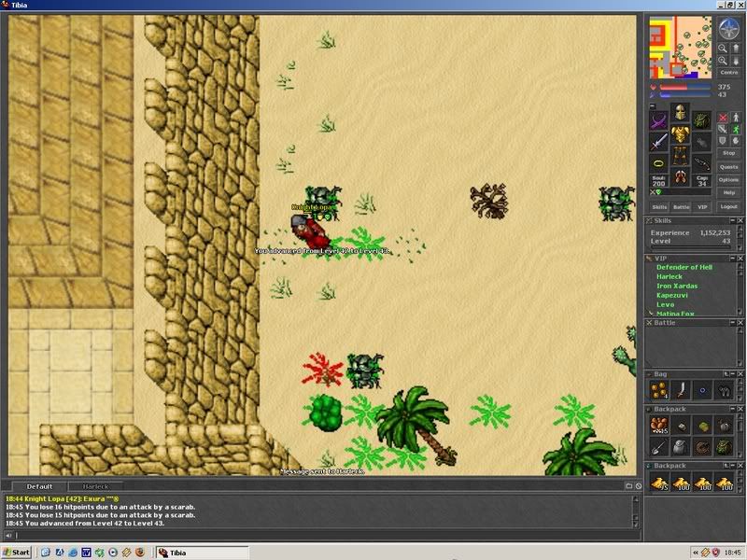Go up one level from lower Backpack

726,466
